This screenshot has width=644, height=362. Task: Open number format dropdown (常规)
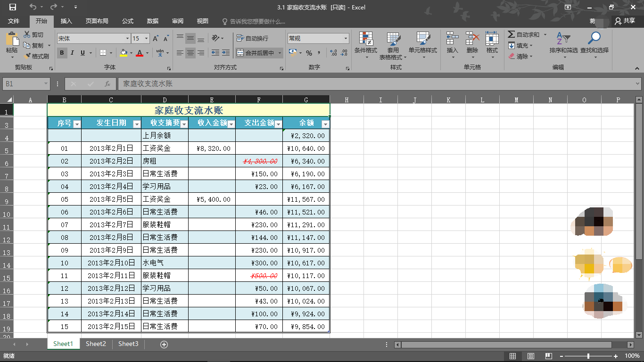click(x=346, y=39)
